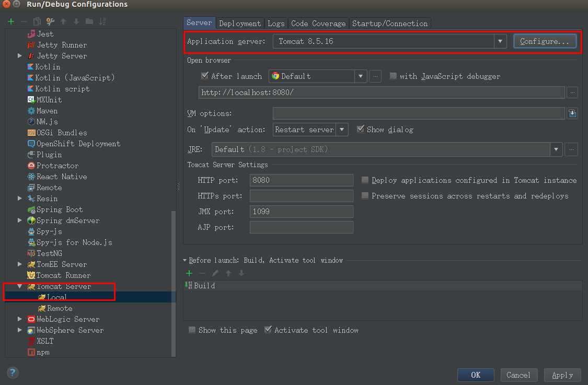Expand Resin tree node

(19, 199)
